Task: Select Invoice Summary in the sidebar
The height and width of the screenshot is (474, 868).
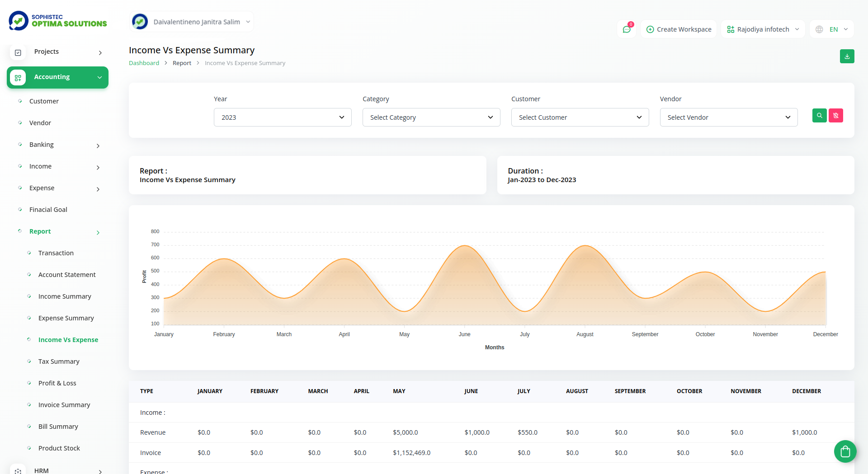Action: click(64, 405)
